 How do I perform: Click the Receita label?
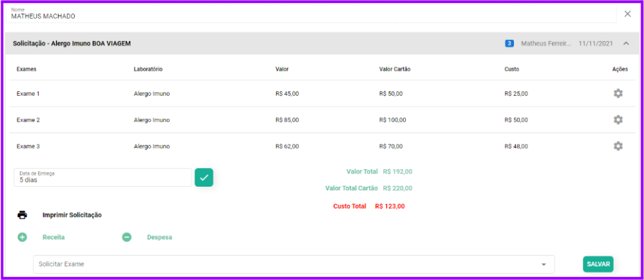click(x=53, y=237)
